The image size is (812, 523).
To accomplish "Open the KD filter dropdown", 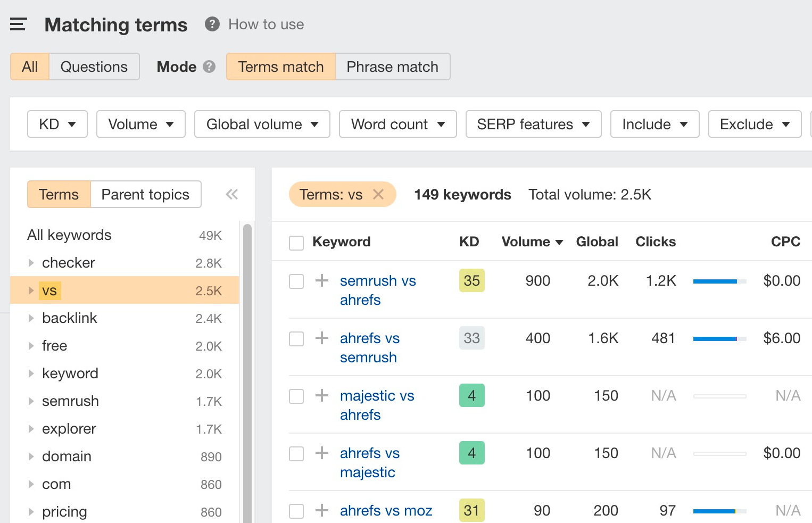I will click(57, 124).
